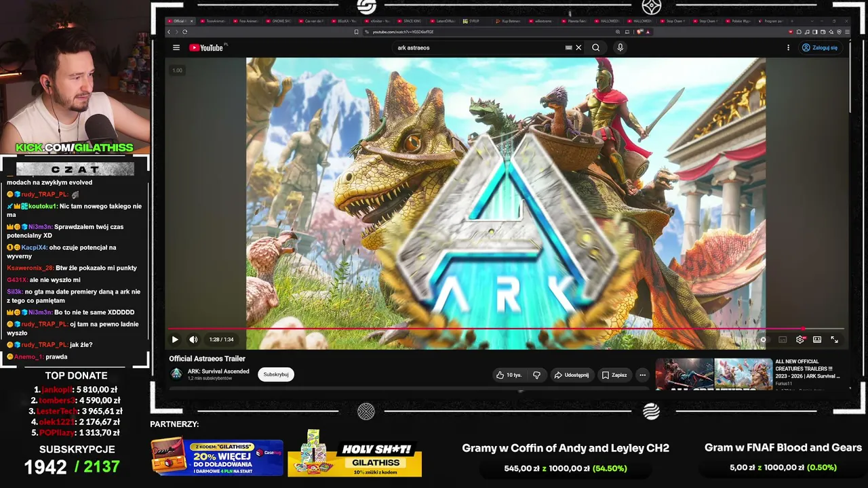Turn on video subtitles

pos(783,340)
